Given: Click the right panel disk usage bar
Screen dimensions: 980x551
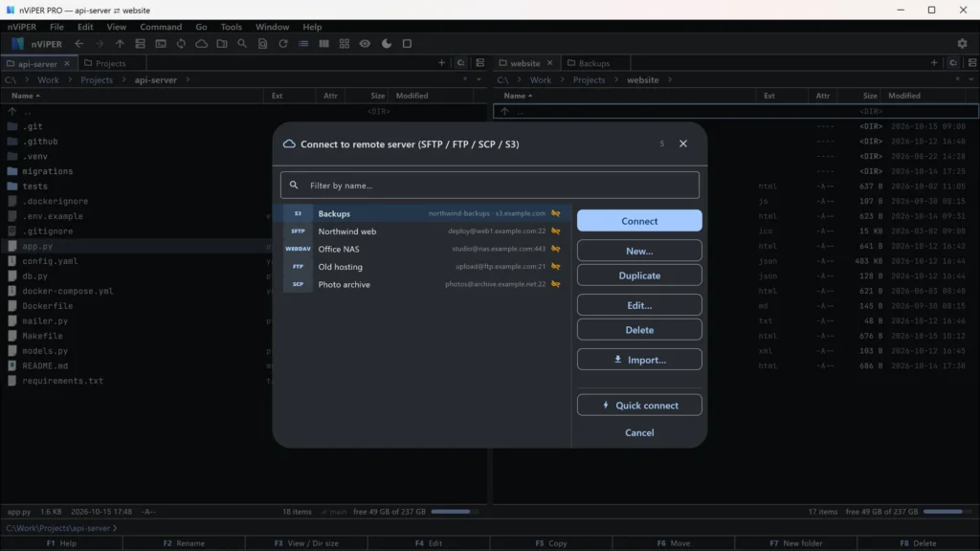Looking at the screenshot, I should [x=947, y=512].
